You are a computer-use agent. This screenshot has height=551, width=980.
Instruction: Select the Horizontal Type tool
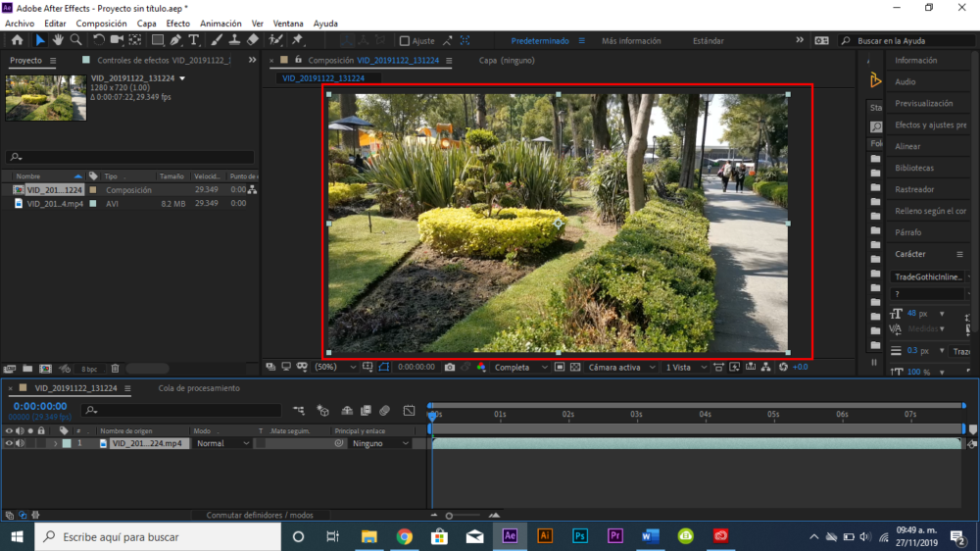pos(194,40)
